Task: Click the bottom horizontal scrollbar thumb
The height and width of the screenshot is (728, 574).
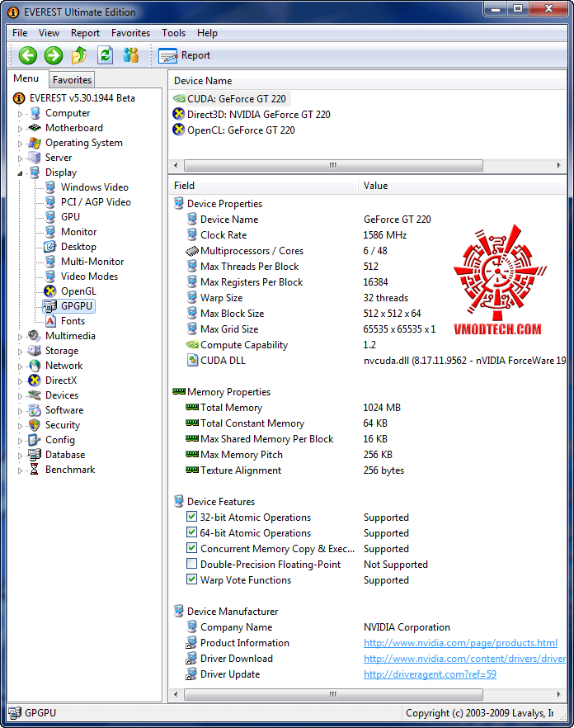Action: tap(333, 695)
